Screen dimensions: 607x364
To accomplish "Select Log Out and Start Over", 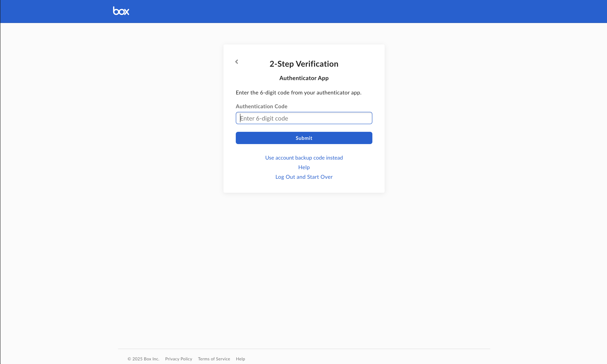I will (x=304, y=177).
